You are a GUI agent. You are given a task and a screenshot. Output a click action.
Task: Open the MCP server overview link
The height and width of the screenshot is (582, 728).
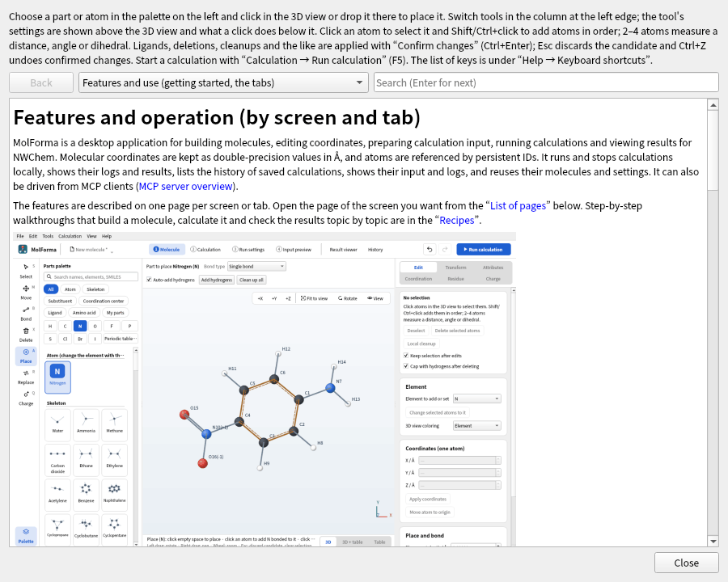pos(186,186)
